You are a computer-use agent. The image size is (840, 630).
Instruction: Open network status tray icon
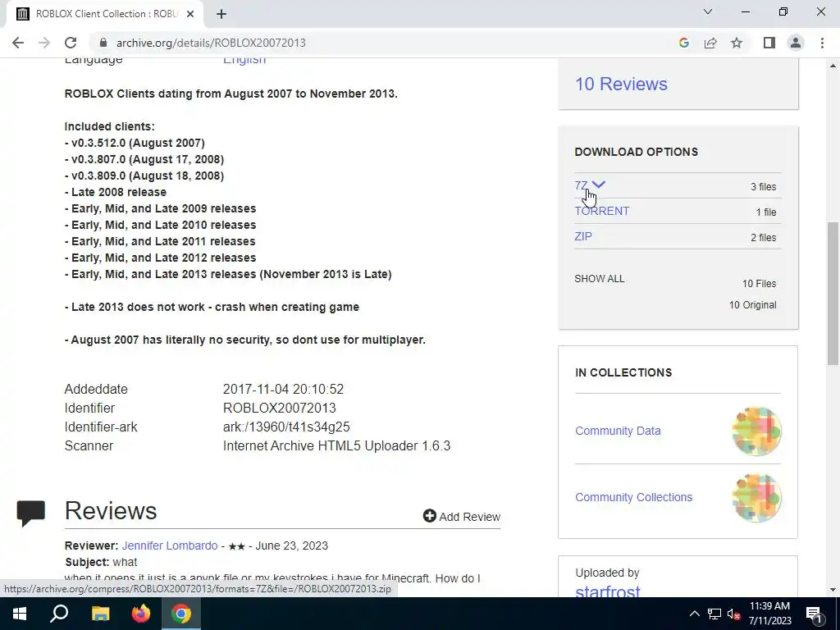[x=714, y=614]
